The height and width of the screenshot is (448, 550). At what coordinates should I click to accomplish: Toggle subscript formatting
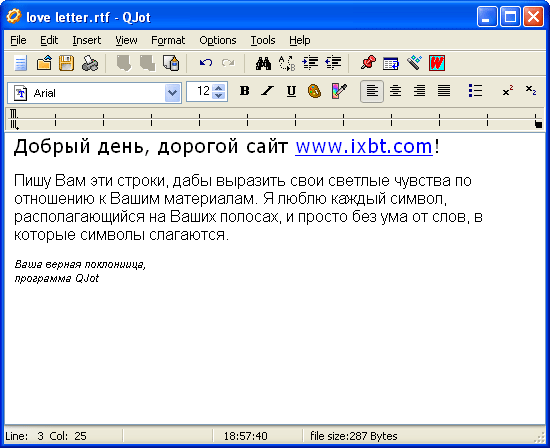pos(531,91)
